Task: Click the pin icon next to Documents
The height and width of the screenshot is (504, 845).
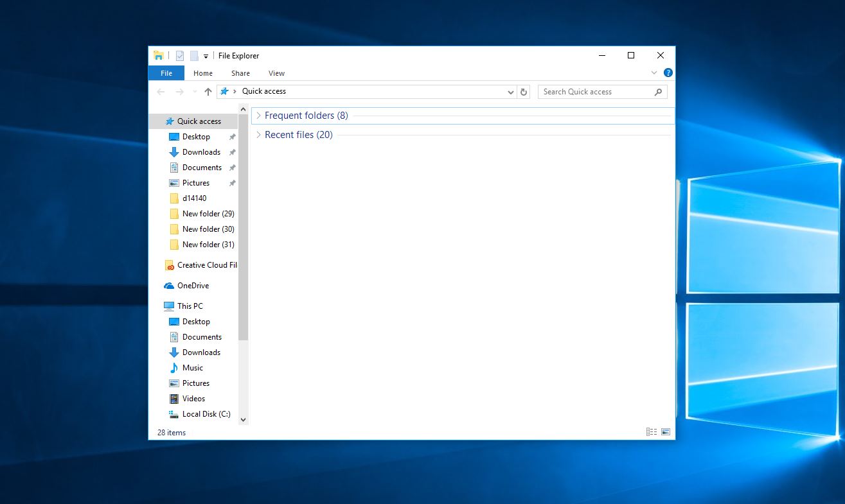Action: point(233,168)
